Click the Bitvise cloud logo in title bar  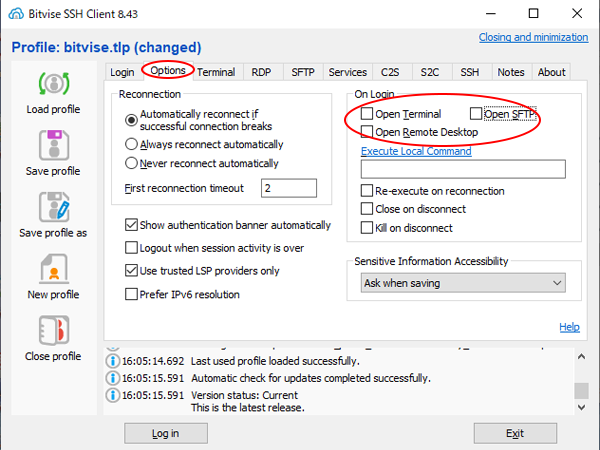(16, 14)
